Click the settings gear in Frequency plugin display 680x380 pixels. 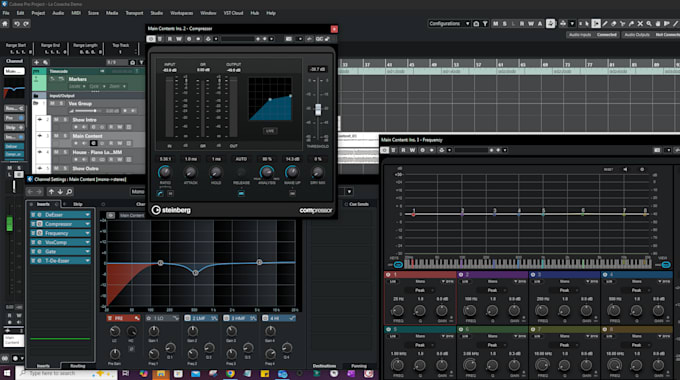point(642,170)
